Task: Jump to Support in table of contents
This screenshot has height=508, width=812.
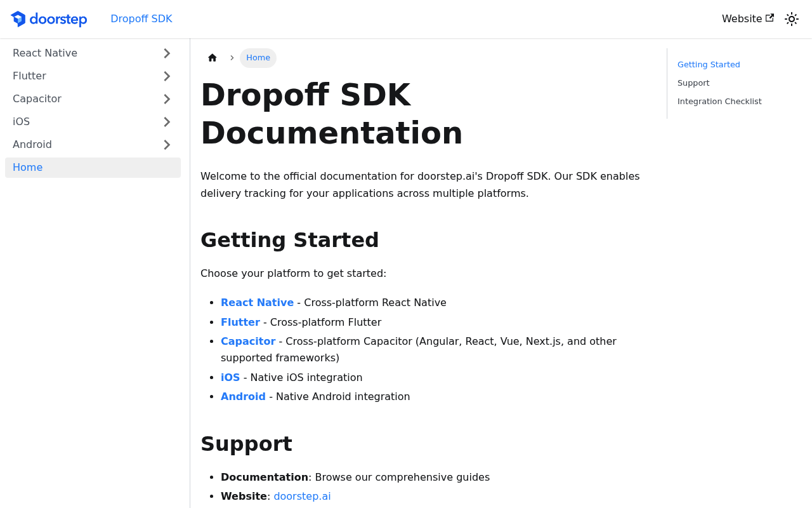Action: coord(693,83)
